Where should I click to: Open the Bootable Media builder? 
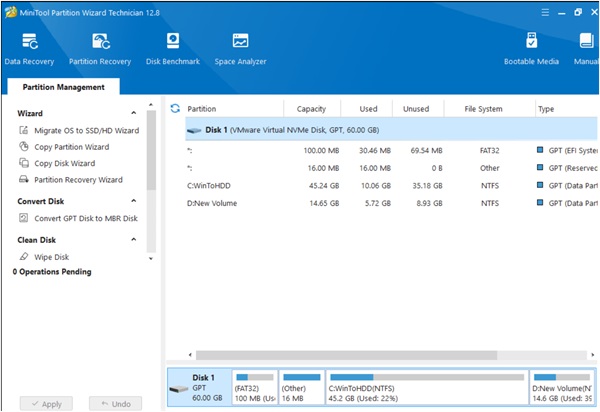click(531, 49)
